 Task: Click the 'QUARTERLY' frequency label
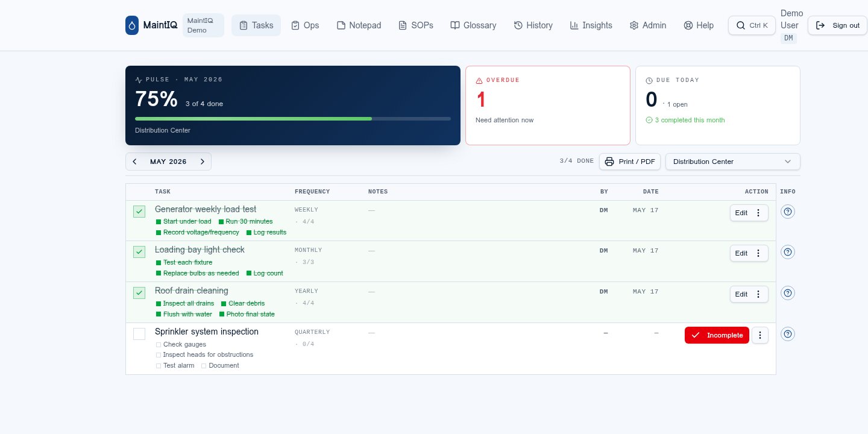pos(312,332)
